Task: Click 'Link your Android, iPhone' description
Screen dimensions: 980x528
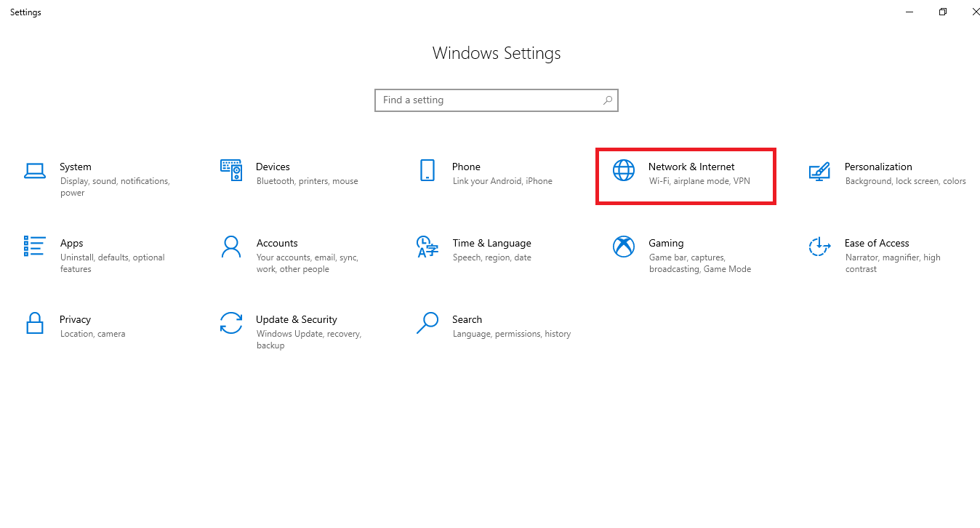Action: pyautogui.click(x=502, y=181)
